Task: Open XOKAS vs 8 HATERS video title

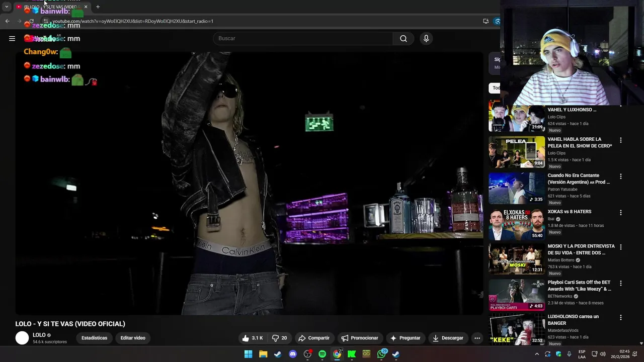Action: pos(570,212)
